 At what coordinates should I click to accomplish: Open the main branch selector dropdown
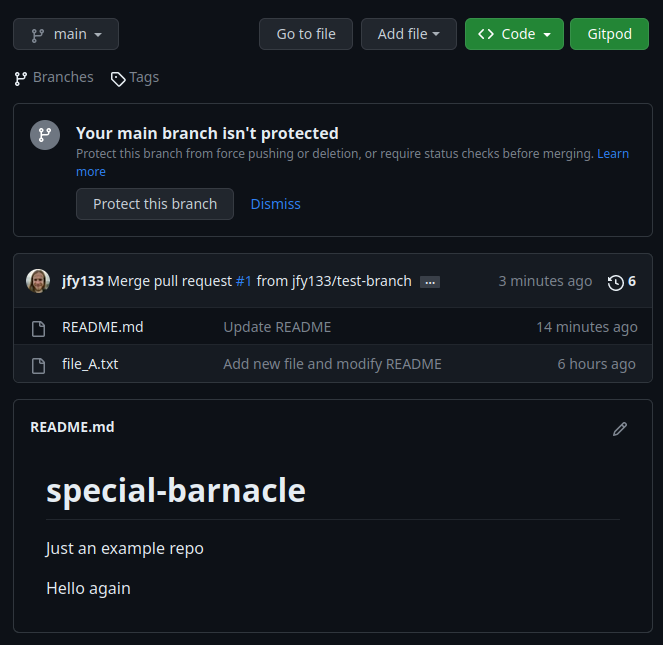pos(66,34)
